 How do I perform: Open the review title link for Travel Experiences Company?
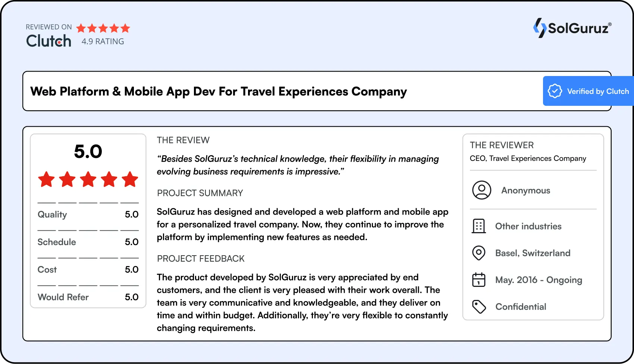(219, 91)
